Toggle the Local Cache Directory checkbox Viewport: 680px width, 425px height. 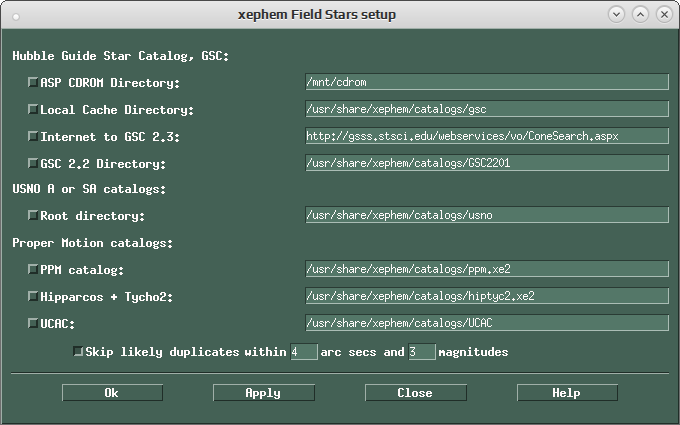(x=33, y=109)
